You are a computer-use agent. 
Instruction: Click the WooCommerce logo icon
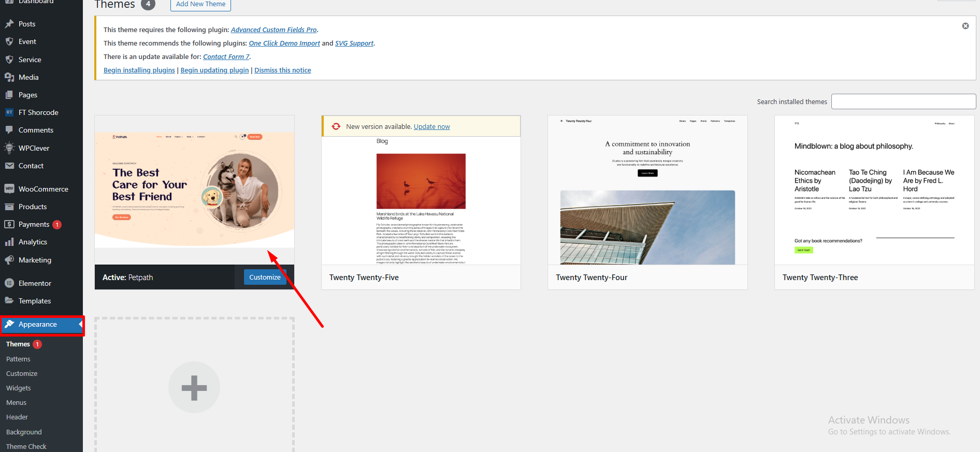(9, 189)
